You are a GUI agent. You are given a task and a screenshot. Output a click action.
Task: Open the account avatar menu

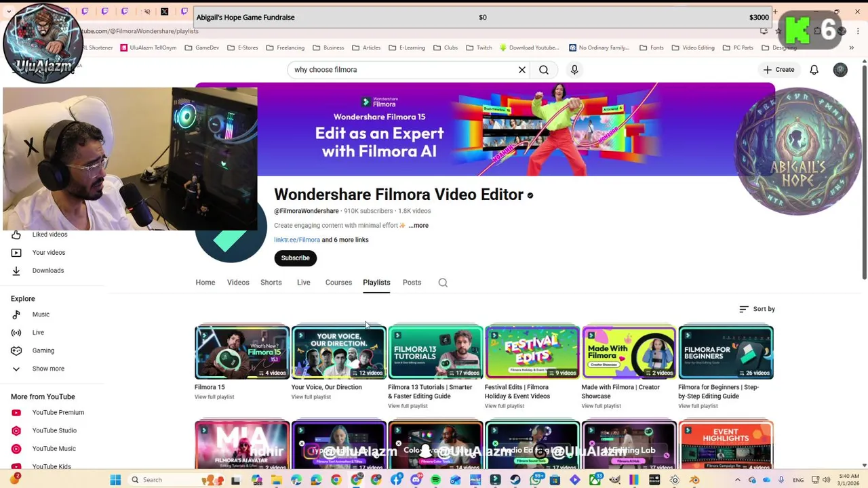pos(840,70)
